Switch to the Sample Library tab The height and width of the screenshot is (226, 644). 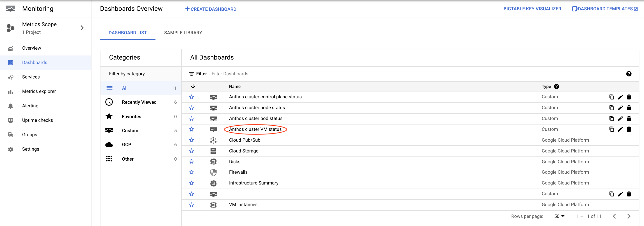point(183,32)
